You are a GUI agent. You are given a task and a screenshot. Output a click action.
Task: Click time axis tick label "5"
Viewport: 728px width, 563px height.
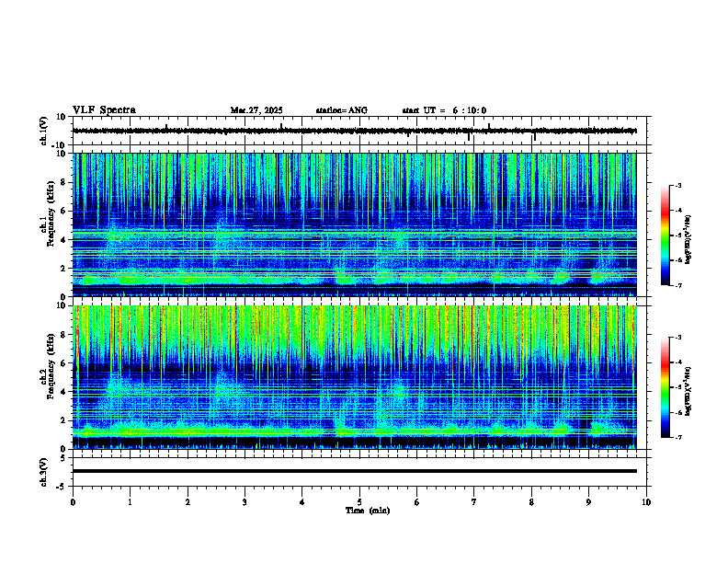point(359,502)
